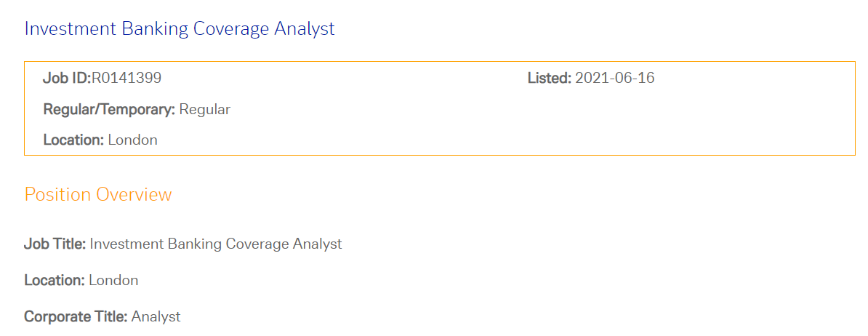This screenshot has height=336, width=868.
Task: Click the orange Position Overview heading
Action: click(x=98, y=195)
